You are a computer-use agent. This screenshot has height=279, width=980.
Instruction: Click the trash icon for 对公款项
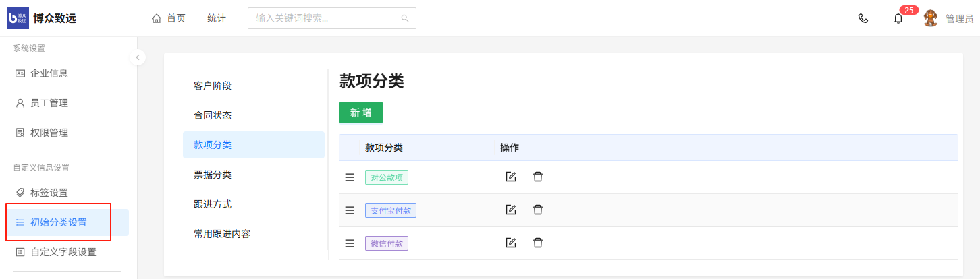pyautogui.click(x=538, y=177)
